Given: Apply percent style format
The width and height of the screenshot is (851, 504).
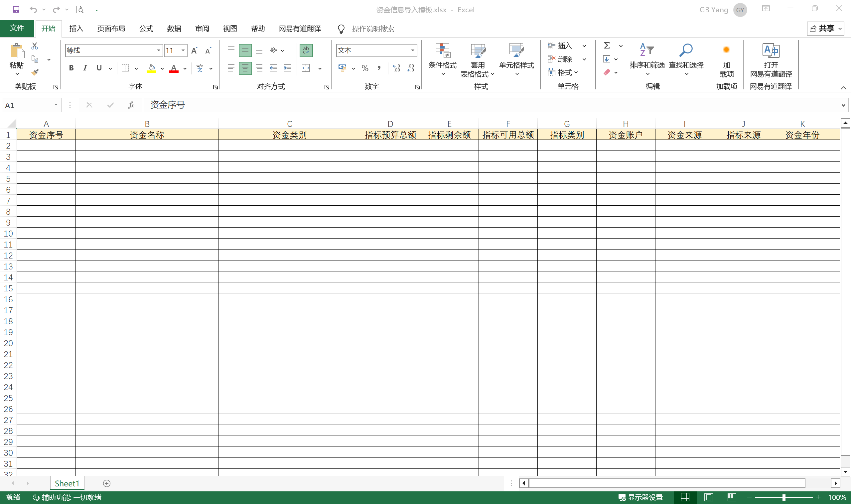Looking at the screenshot, I should pyautogui.click(x=365, y=68).
